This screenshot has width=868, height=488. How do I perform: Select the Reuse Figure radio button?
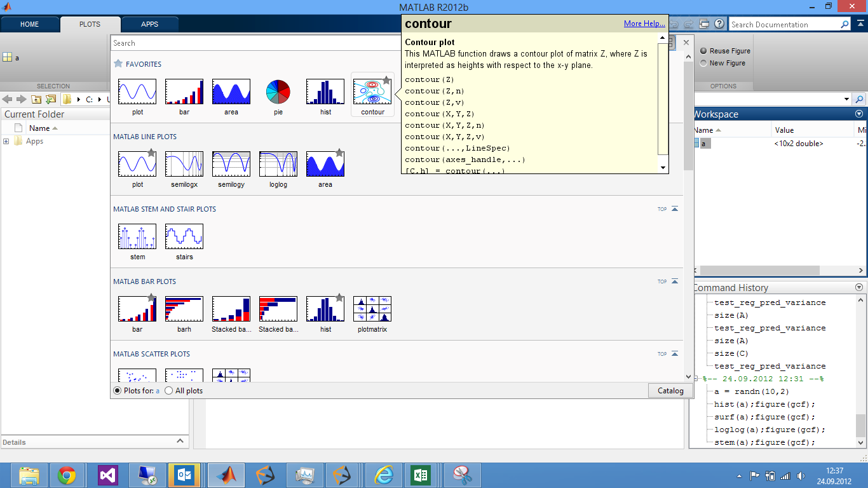(703, 51)
